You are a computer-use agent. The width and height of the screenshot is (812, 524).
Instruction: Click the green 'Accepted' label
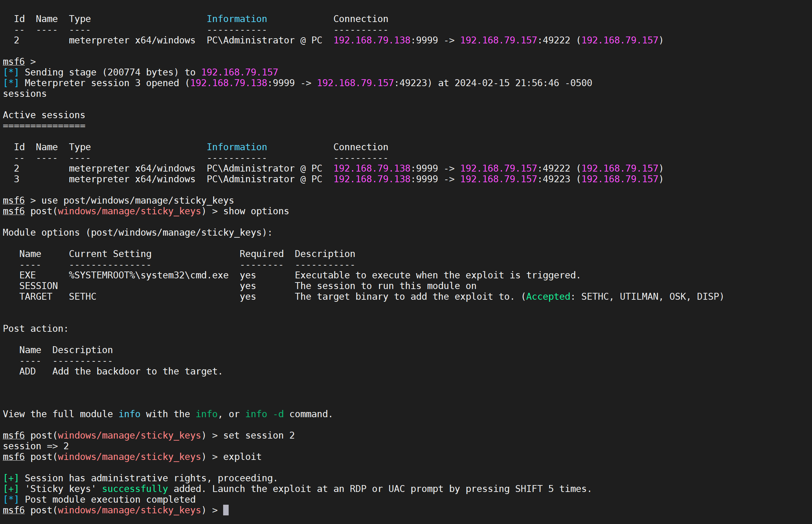[548, 297]
